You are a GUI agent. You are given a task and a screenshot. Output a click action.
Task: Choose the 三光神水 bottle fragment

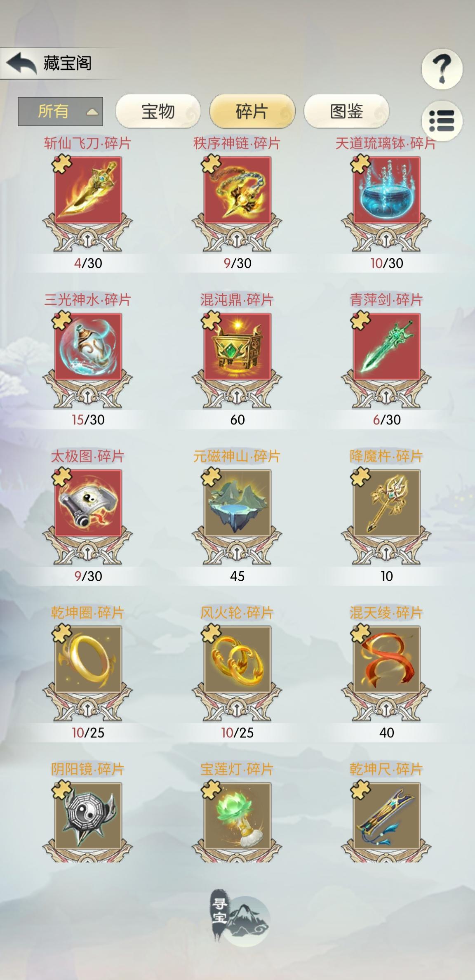click(x=88, y=346)
